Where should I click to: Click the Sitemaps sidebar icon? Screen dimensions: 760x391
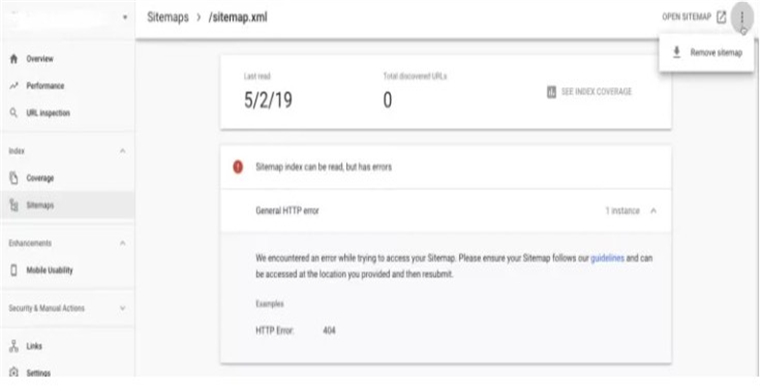14,205
